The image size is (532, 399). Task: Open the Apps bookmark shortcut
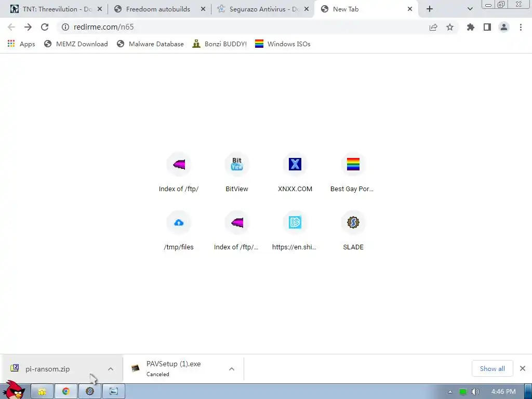point(21,44)
